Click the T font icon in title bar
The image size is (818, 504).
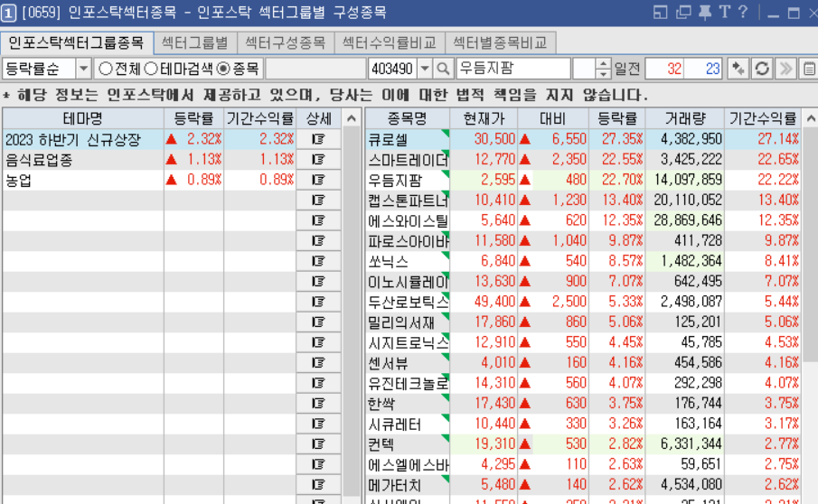[x=725, y=12]
